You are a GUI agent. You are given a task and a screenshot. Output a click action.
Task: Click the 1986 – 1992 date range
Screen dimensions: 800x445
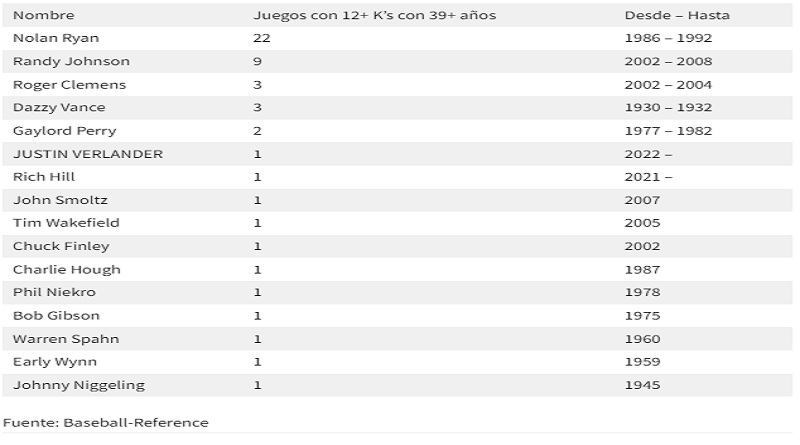[x=668, y=38]
